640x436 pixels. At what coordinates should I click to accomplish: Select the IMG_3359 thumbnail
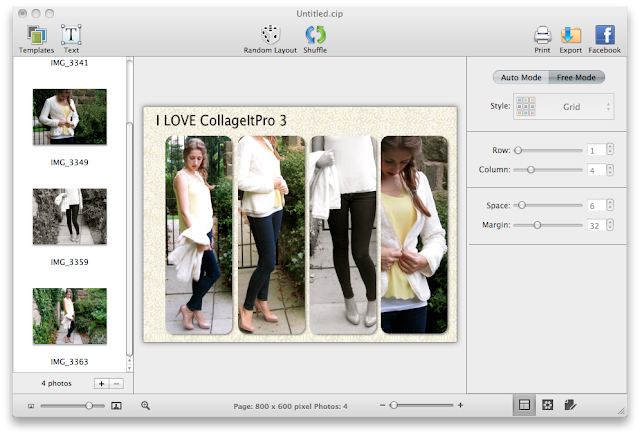coord(70,216)
